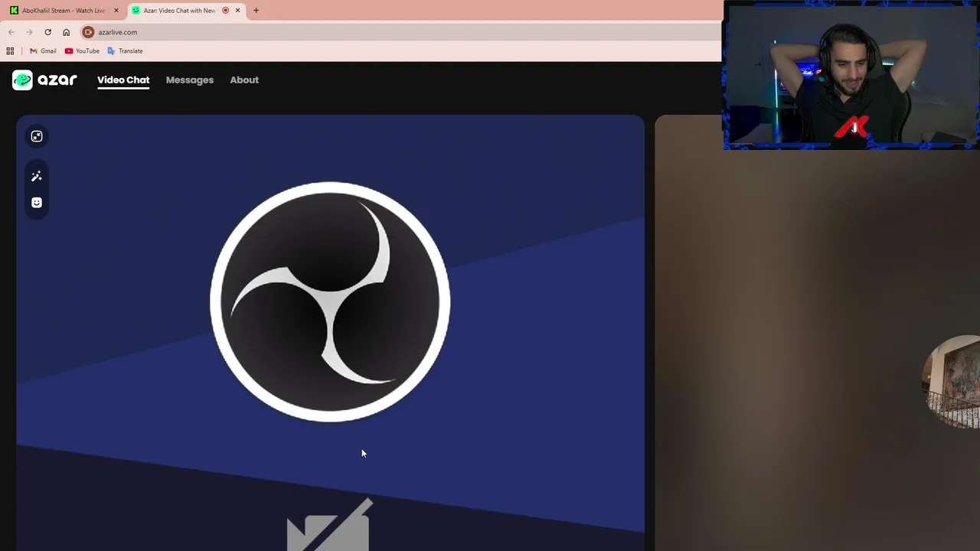Open the apps grid in bookmarks bar
The height and width of the screenshot is (551, 980).
10,51
